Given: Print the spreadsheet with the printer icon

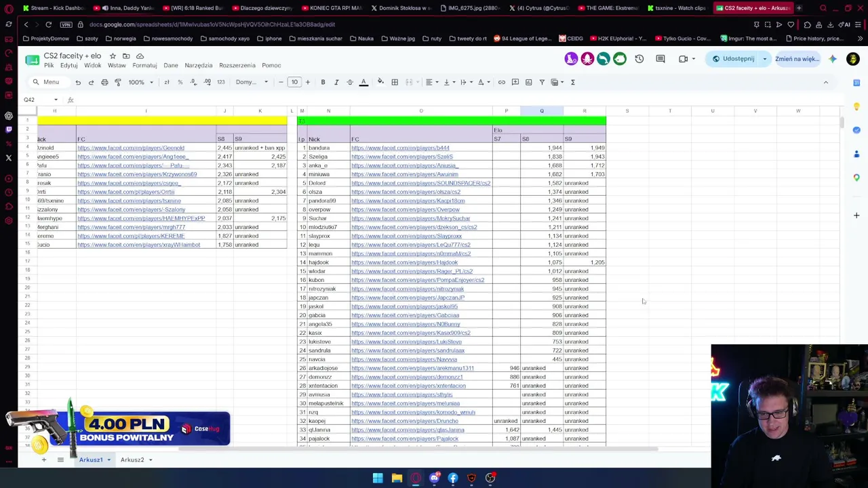Looking at the screenshot, I should click(x=104, y=82).
